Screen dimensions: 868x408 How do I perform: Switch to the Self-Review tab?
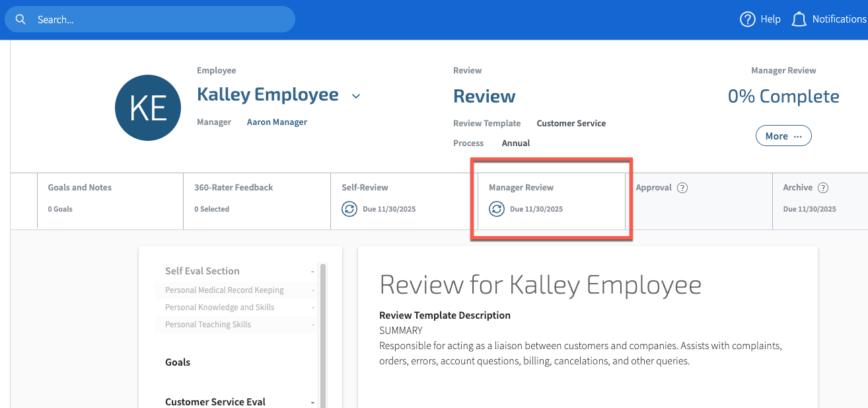404,201
